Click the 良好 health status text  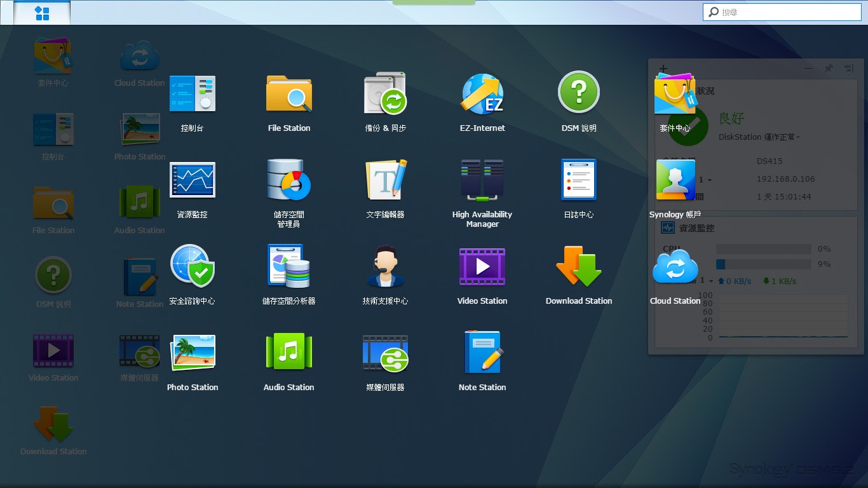pos(731,118)
